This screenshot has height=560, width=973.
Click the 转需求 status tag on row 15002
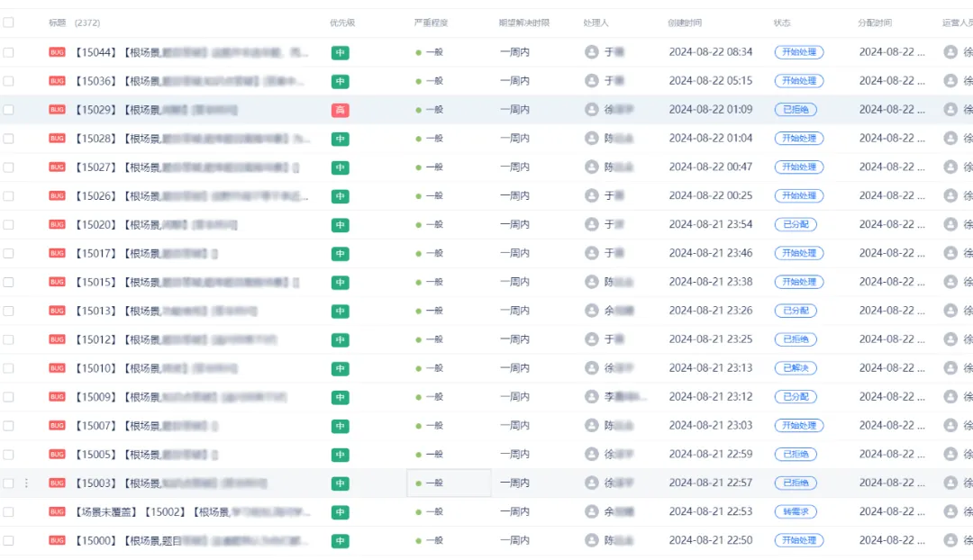point(795,511)
